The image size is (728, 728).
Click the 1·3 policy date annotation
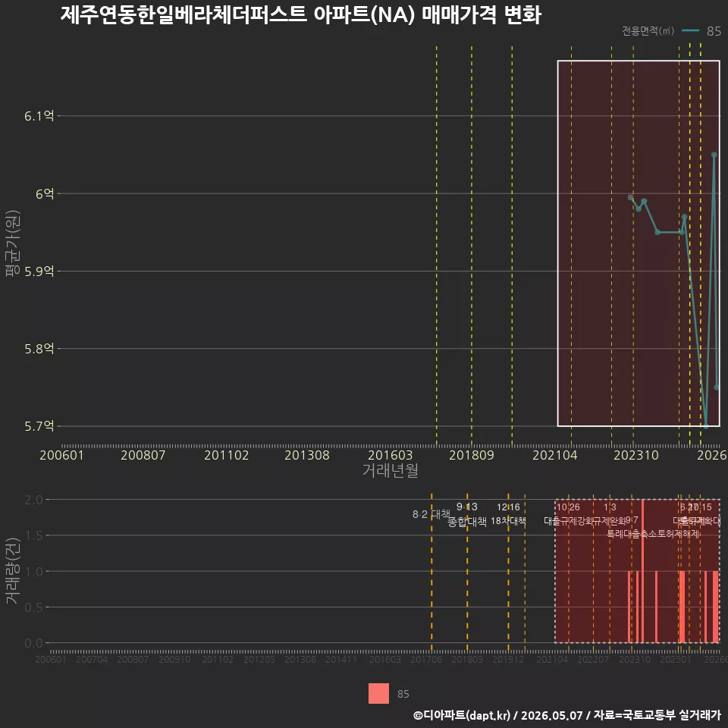click(x=610, y=507)
